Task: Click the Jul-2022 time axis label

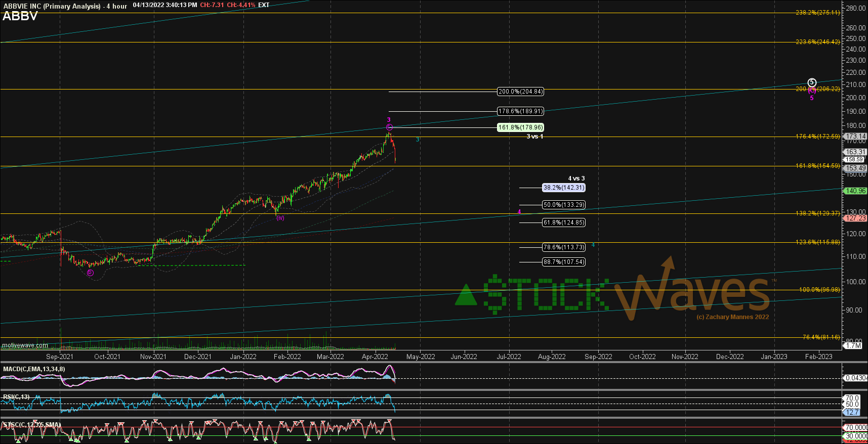Action: (x=509, y=357)
